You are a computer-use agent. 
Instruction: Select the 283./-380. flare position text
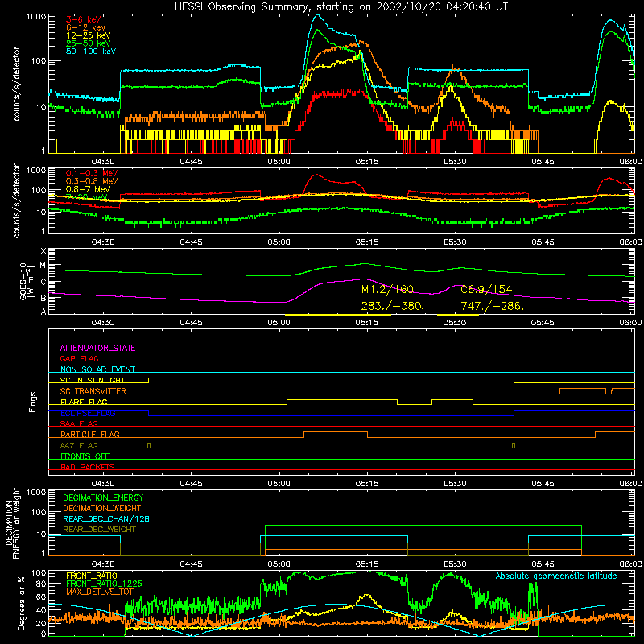click(392, 307)
